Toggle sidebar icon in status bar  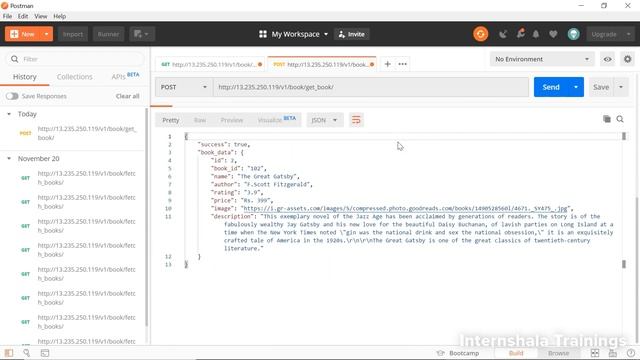tap(9, 353)
